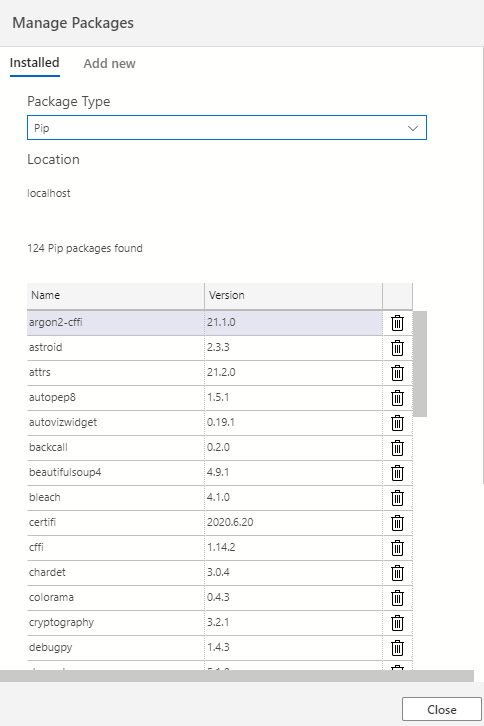Remove the cryptography package
484x726 pixels.
(x=397, y=623)
